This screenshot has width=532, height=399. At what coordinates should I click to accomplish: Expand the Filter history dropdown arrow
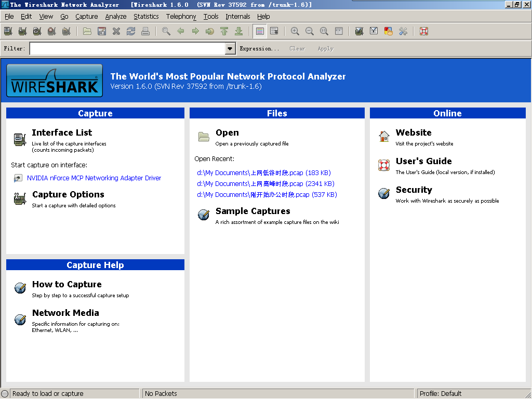(x=230, y=48)
